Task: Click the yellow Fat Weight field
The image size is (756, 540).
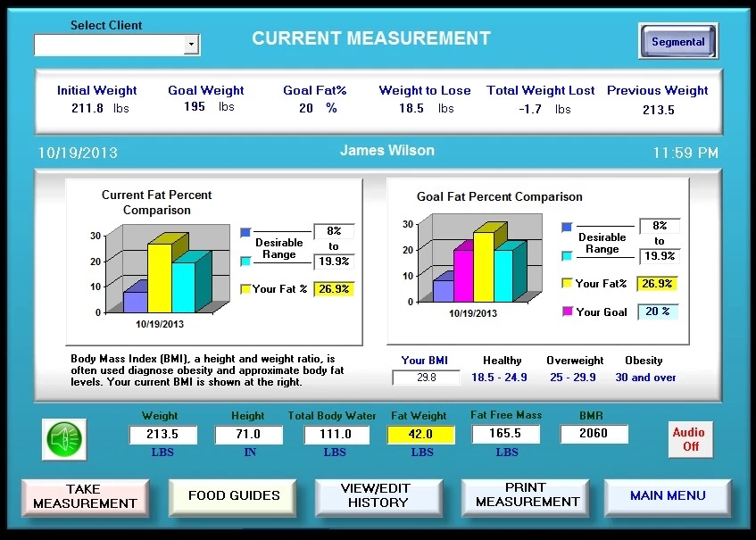Action: 420,435
